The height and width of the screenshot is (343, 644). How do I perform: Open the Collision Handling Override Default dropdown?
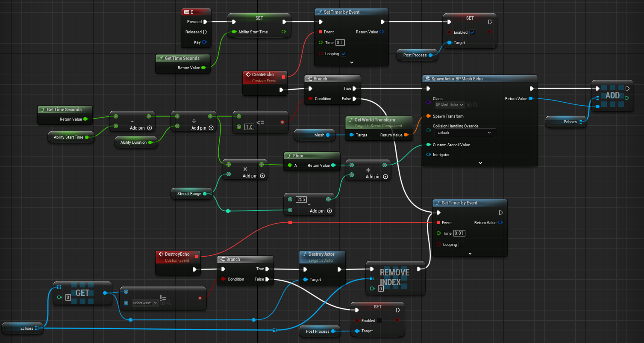[464, 133]
